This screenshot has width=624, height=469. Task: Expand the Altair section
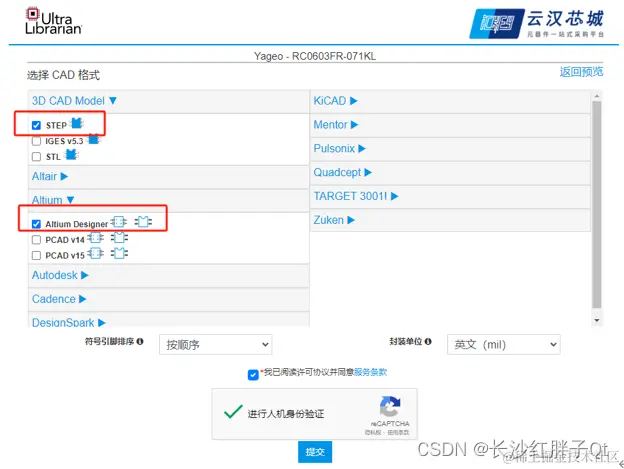pyautogui.click(x=50, y=176)
